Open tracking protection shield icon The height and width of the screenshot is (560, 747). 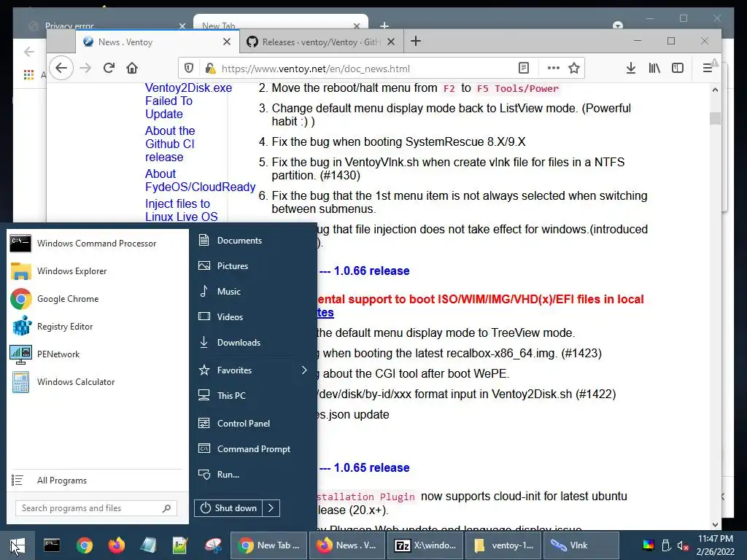click(x=189, y=68)
